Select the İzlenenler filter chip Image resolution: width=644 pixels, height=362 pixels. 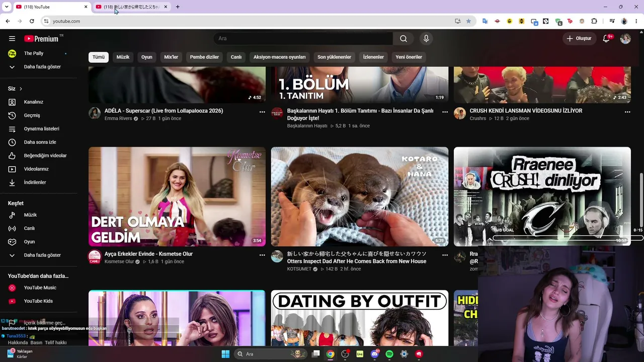click(x=373, y=57)
